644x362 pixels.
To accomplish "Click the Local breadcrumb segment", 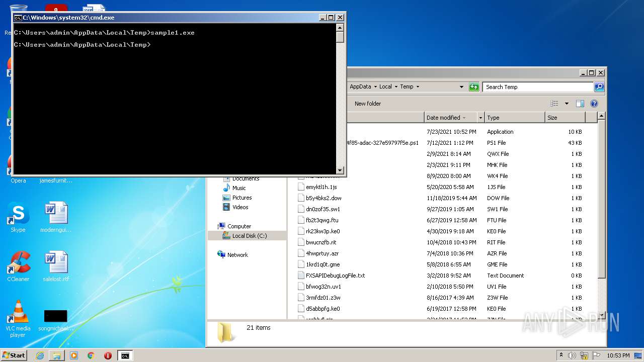I will point(385,86).
